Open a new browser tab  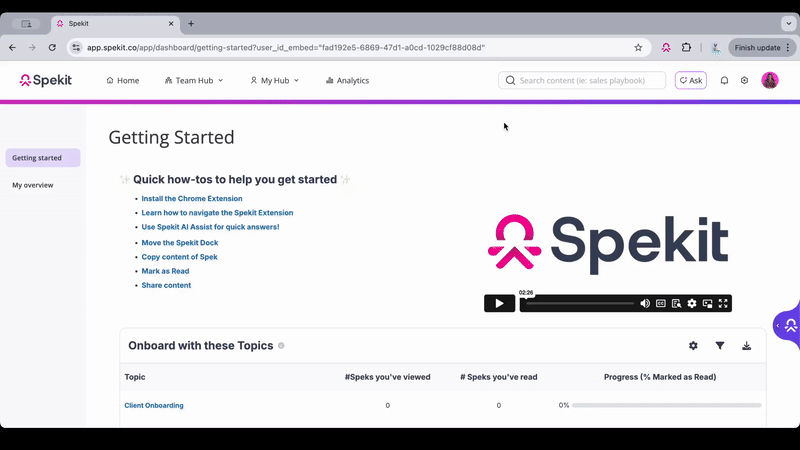[x=191, y=23]
